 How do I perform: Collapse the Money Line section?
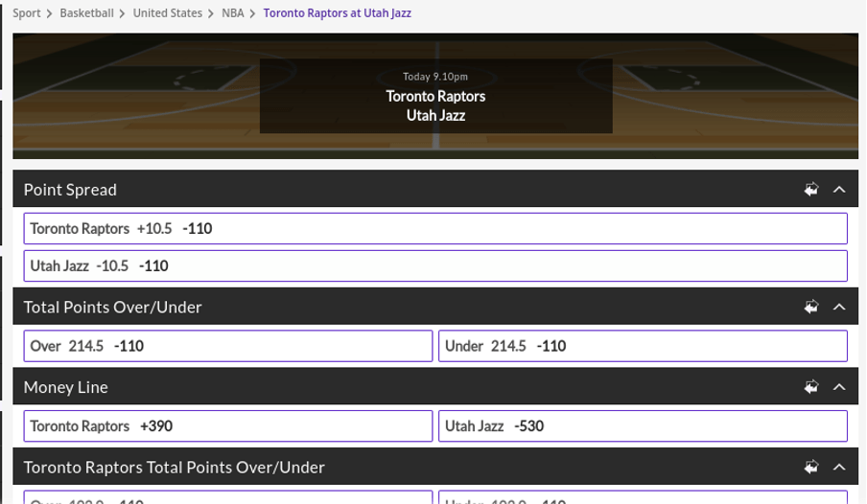click(839, 387)
